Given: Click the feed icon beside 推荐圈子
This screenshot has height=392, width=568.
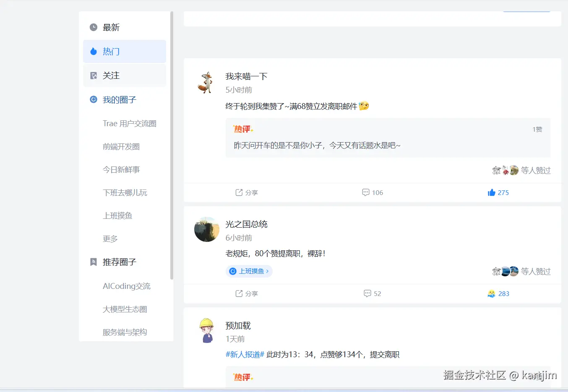Looking at the screenshot, I should (x=93, y=262).
